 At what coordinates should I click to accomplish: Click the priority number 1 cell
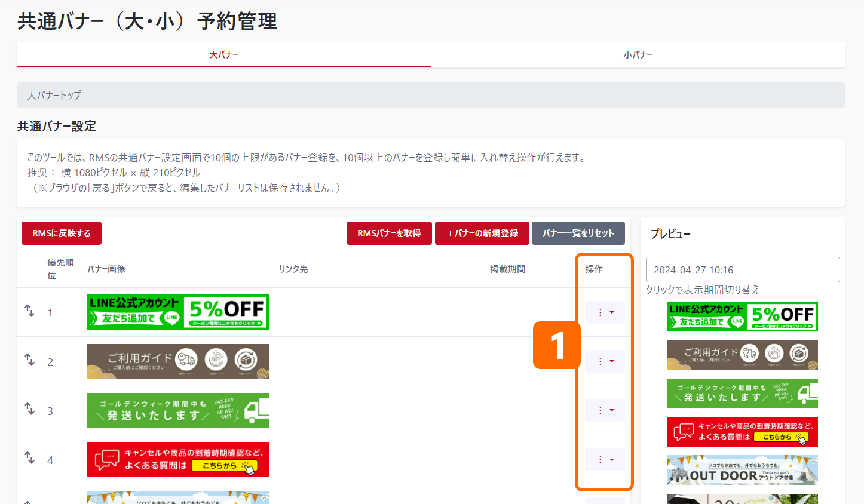point(50,313)
